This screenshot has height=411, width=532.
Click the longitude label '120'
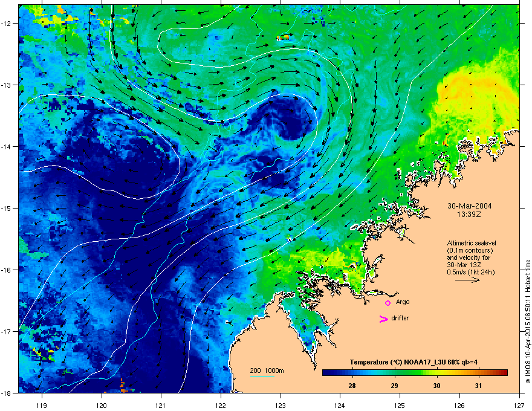pyautogui.click(x=102, y=405)
